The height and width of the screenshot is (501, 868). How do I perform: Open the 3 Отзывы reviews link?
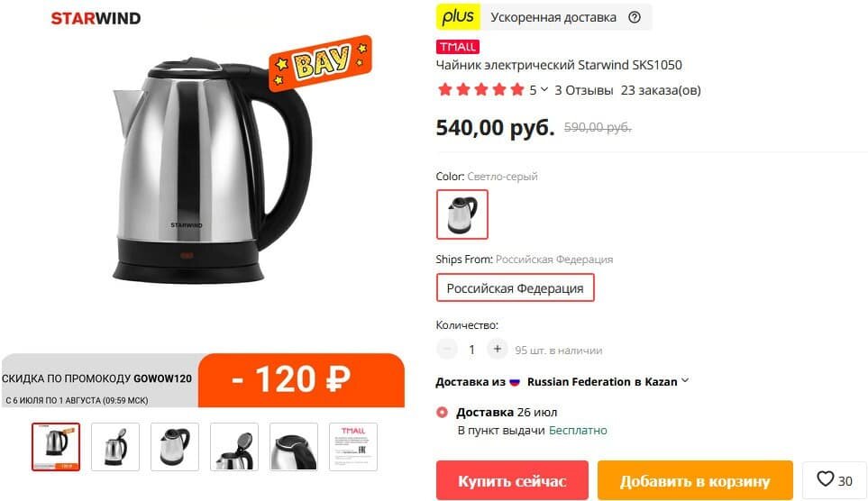[x=584, y=90]
